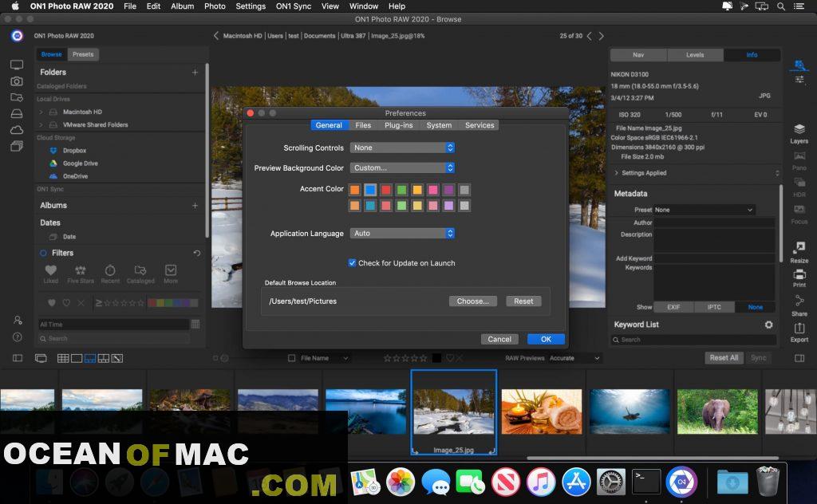Reset the Default Browse Location
817x504 pixels.
point(523,301)
